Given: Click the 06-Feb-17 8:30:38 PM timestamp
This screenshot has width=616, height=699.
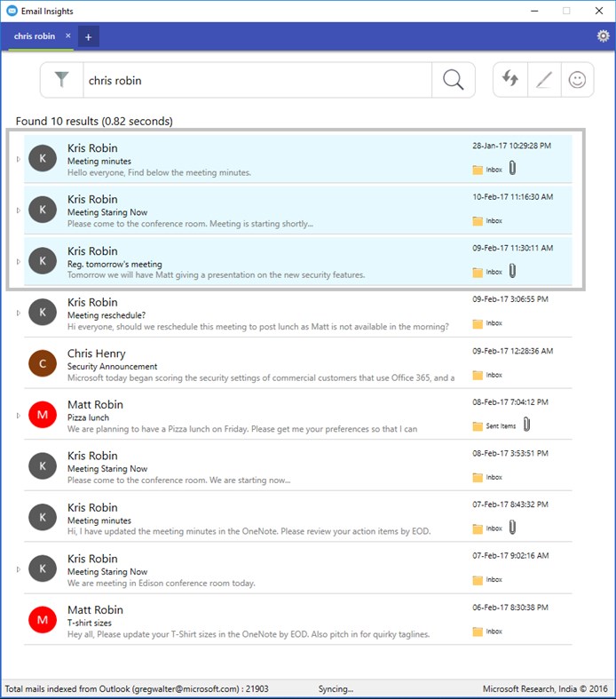Looking at the screenshot, I should 510,608.
